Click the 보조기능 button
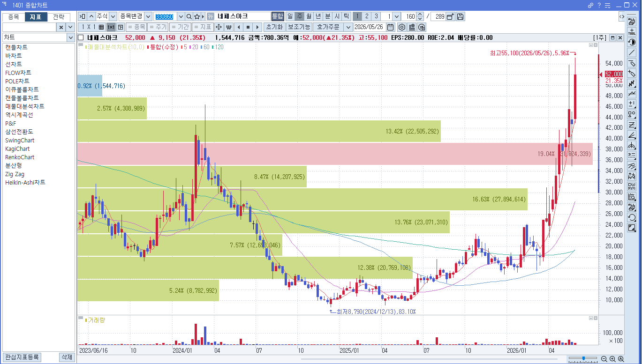Screen dimensions: 642x364 tap(299, 27)
